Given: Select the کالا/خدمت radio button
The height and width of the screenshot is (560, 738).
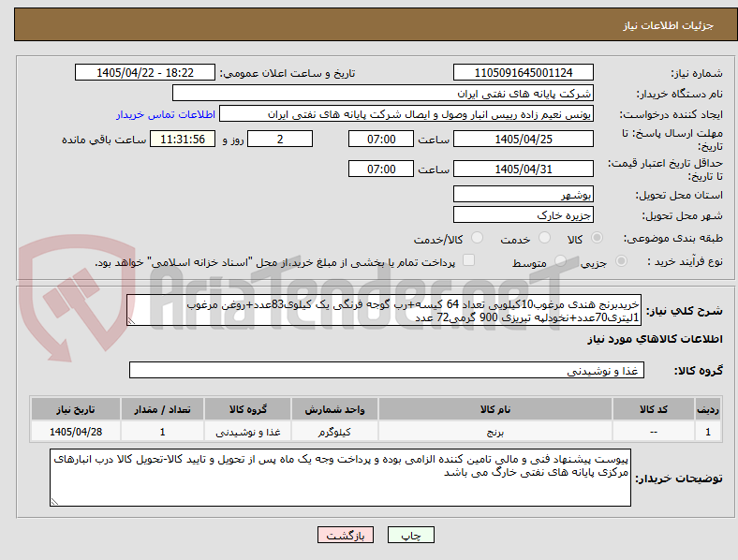Looking at the screenshot, I should click(478, 238).
